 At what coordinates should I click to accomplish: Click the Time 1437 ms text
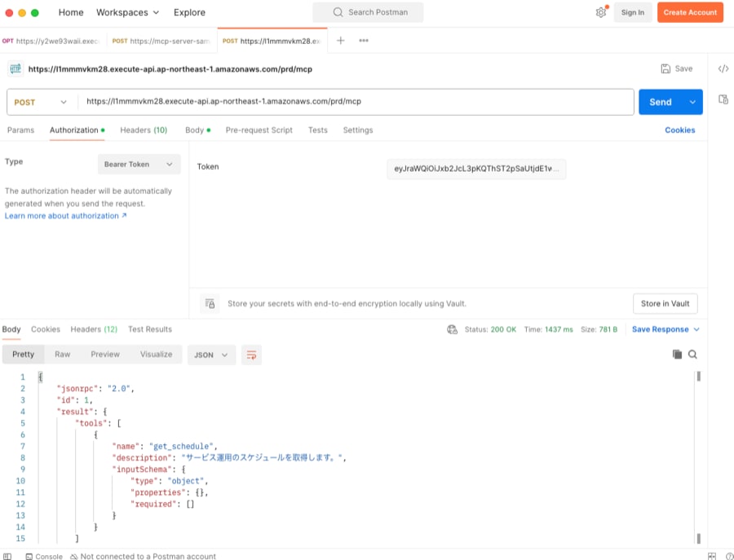(548, 329)
